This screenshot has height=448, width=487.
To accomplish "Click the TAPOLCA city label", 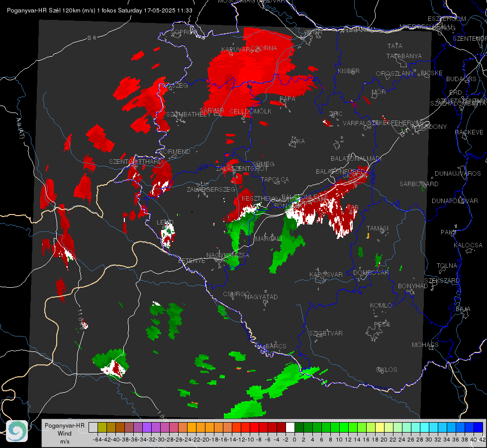I will 275,179.
